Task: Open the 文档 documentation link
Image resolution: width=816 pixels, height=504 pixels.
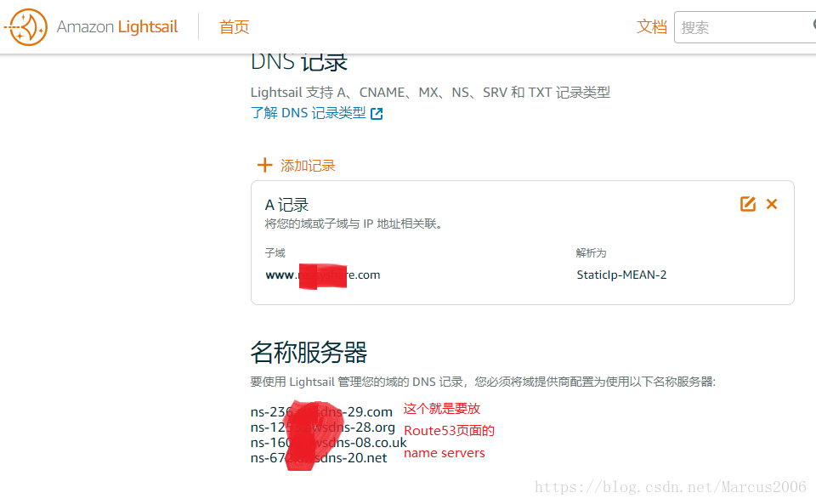Action: 652,27
